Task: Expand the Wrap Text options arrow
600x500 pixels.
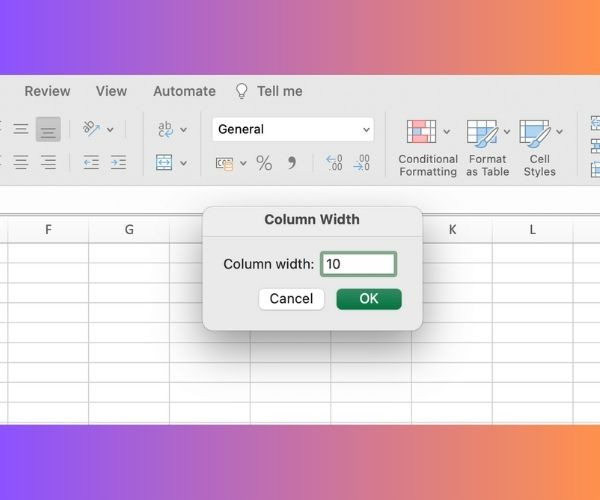Action: [x=184, y=130]
